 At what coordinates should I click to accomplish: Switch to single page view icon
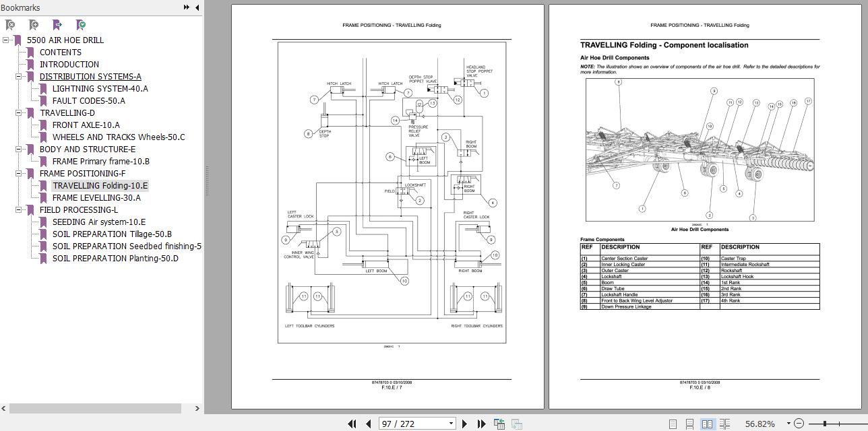click(x=673, y=424)
